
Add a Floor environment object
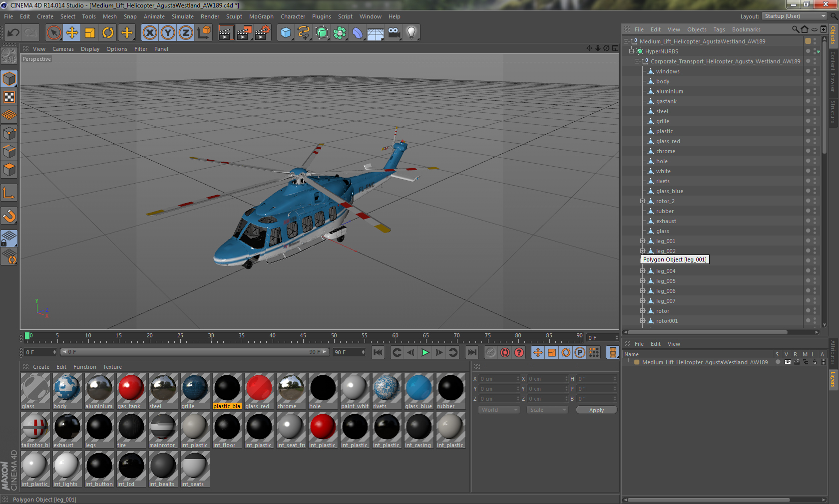pyautogui.click(x=376, y=33)
